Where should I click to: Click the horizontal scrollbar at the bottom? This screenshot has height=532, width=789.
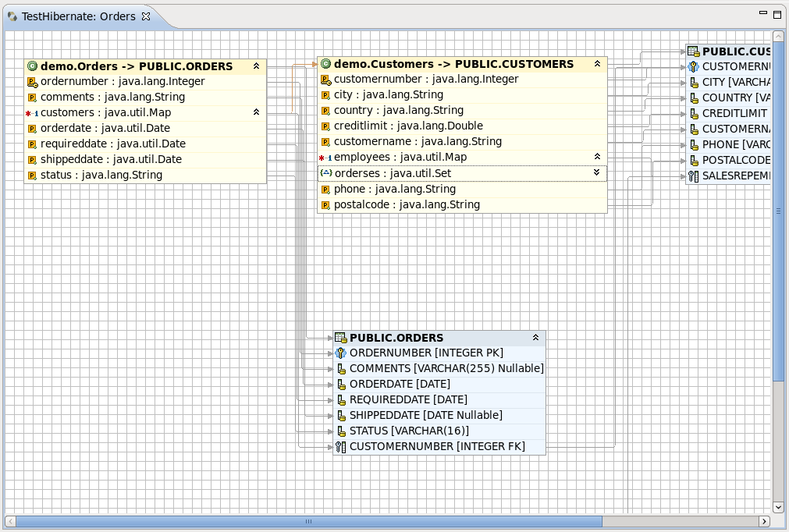308,521
